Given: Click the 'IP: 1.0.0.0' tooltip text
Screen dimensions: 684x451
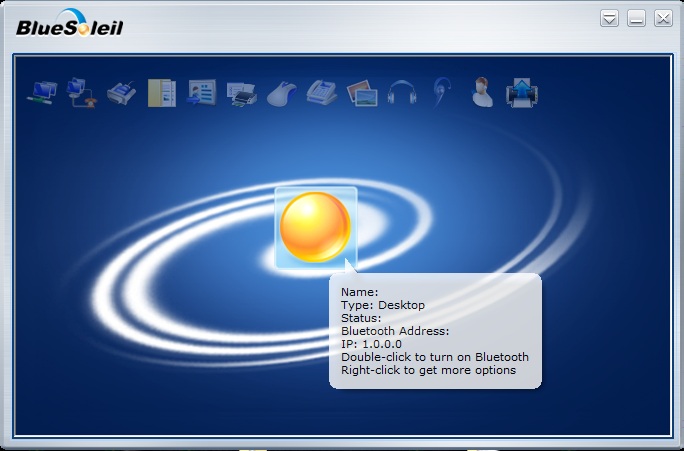Looking at the screenshot, I should [x=371, y=344].
